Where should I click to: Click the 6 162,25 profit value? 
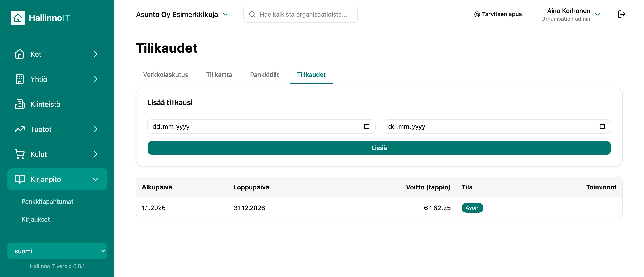click(437, 208)
